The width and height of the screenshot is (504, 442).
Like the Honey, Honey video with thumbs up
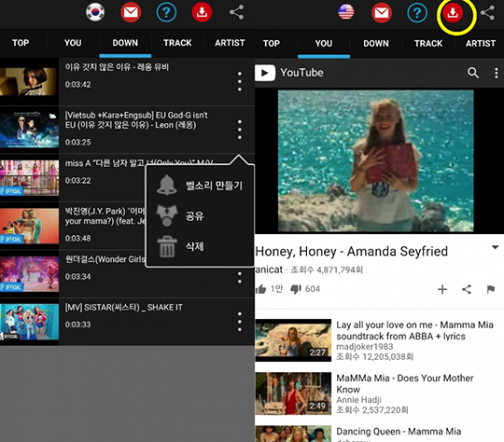(x=261, y=289)
